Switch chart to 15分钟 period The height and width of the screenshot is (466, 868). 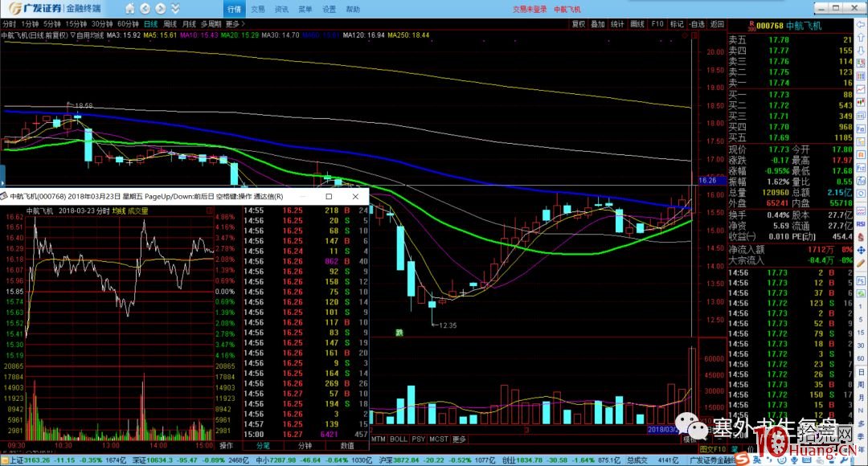76,24
